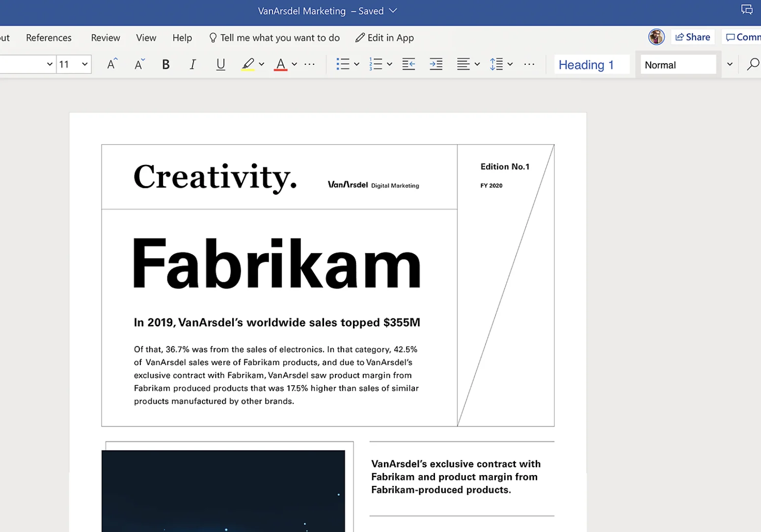Open highlight color dropdown arrow
The image size is (761, 532).
pyautogui.click(x=262, y=64)
